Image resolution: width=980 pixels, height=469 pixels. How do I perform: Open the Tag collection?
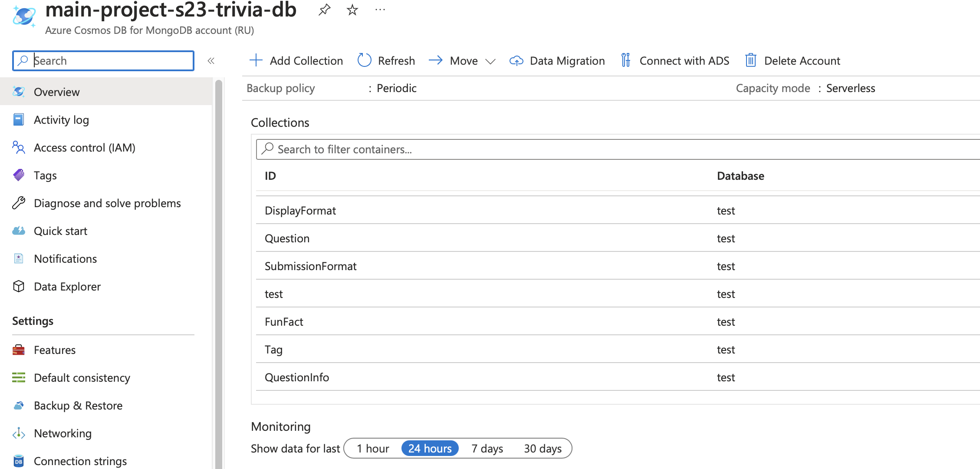click(618, 350)
